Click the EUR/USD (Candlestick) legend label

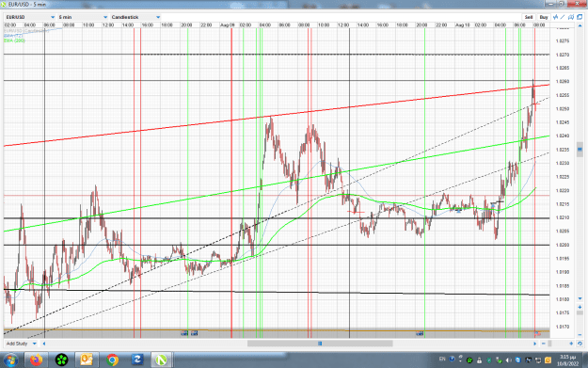coord(26,31)
